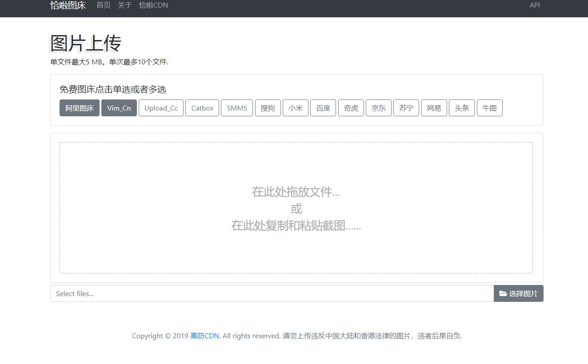Open the 首页 navigation item

pos(104,5)
